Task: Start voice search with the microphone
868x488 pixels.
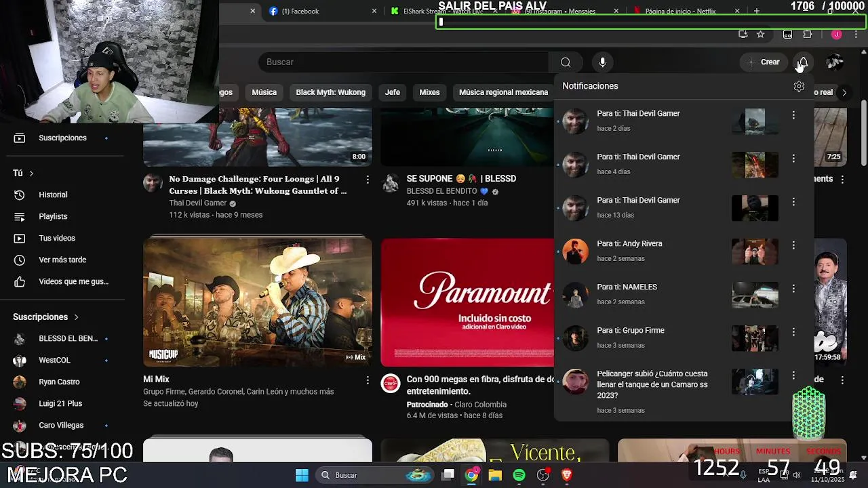Action: pos(602,62)
